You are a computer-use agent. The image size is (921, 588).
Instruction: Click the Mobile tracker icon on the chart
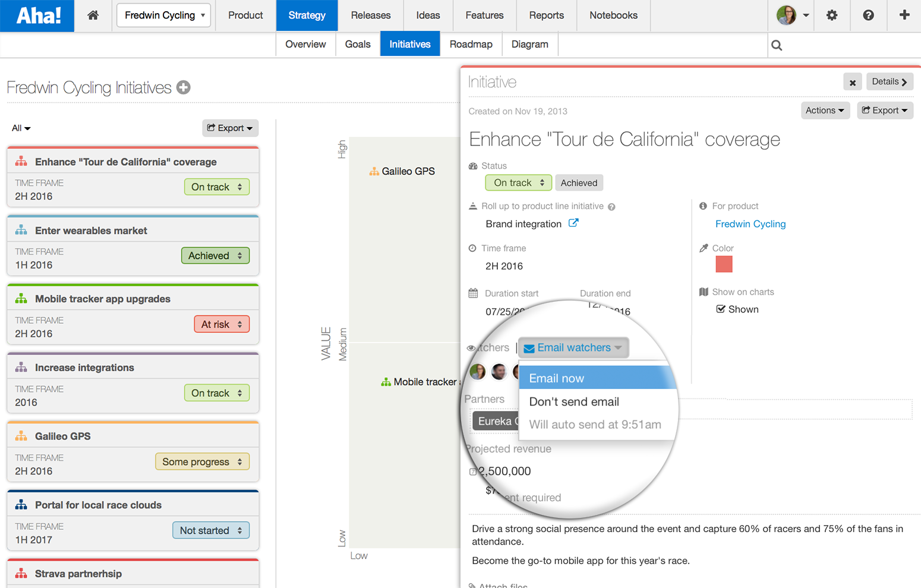386,382
